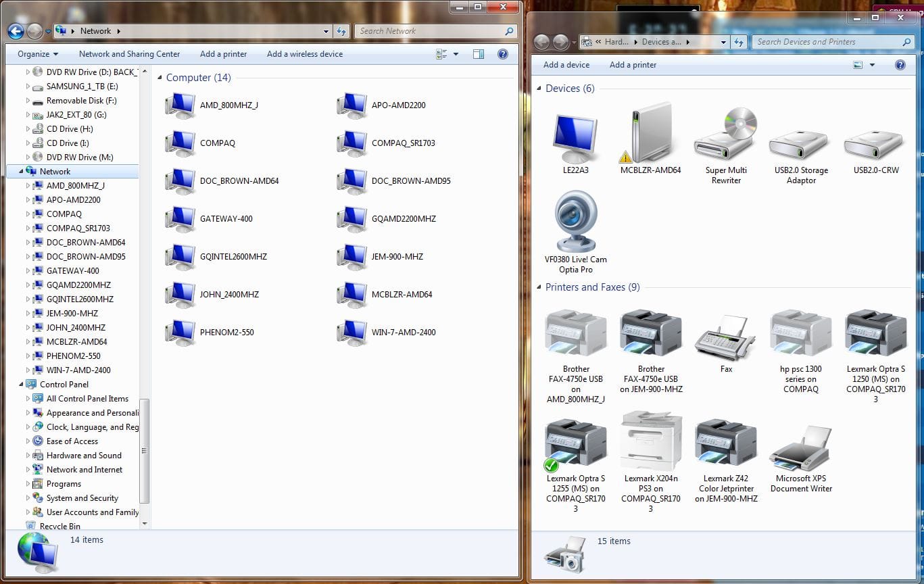
Task: Expand the DOC_BROWN-AMD64 tree node
Action: [28, 243]
